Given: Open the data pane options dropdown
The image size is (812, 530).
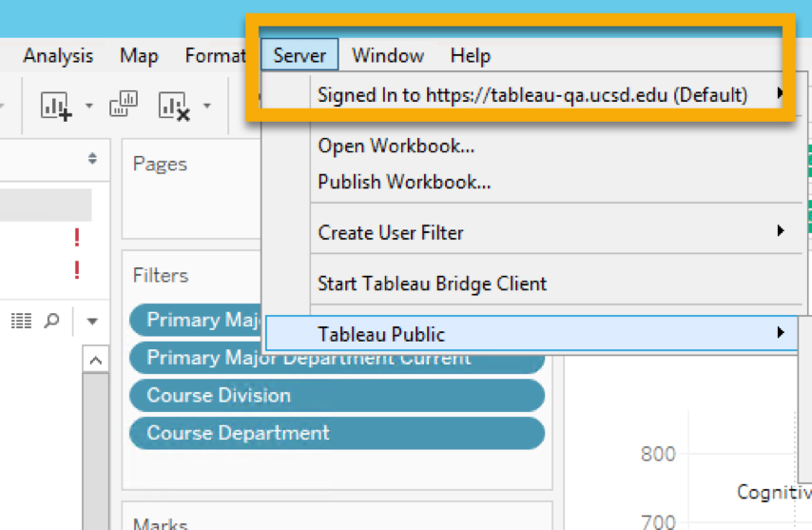Looking at the screenshot, I should (92, 322).
